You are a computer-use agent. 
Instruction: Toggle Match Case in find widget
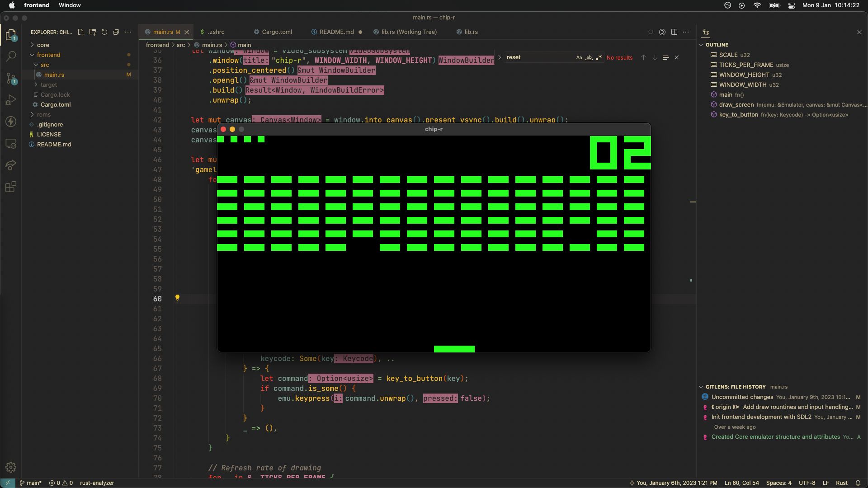click(x=579, y=57)
